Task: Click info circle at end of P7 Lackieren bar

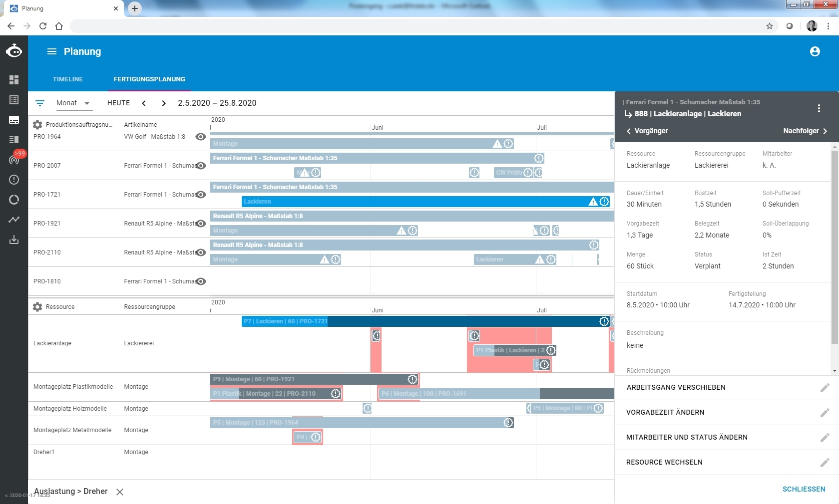Action: click(x=604, y=321)
